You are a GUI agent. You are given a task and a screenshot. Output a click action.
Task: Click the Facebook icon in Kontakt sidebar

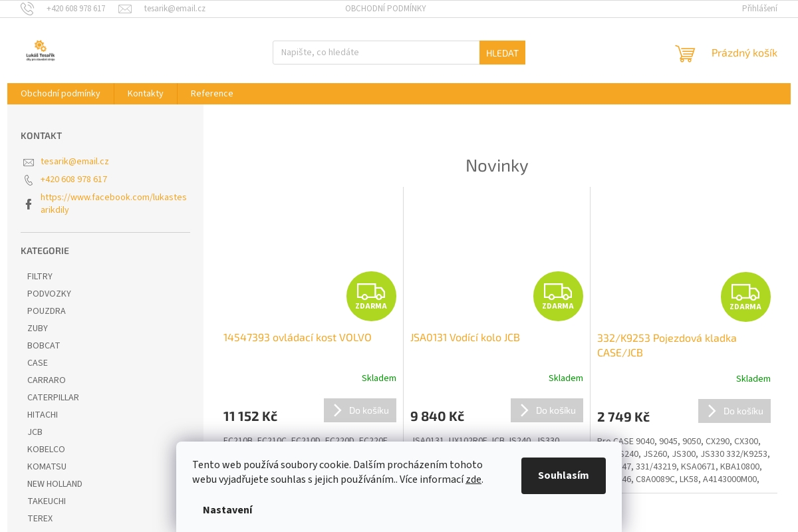coord(29,204)
